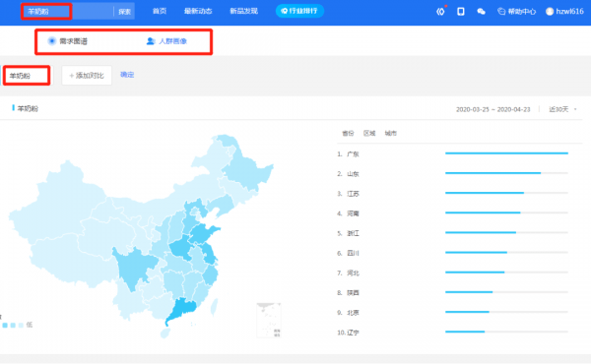Click the 确定 confirm link
591x364 pixels.
point(127,75)
